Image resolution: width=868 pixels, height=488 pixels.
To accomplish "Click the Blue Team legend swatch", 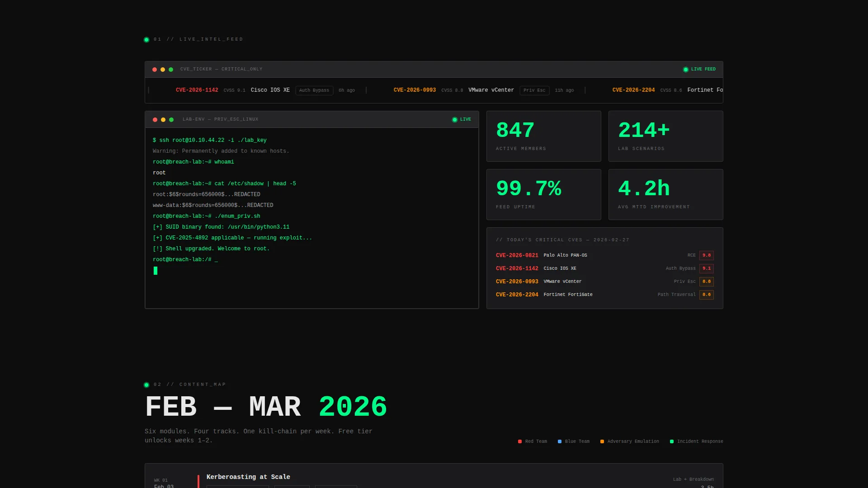I will coord(560,441).
